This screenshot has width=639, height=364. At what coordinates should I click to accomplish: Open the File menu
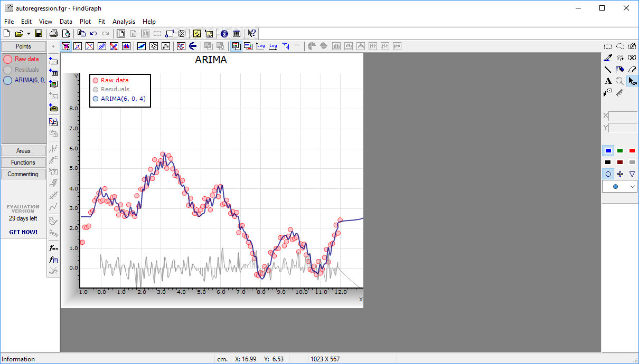click(9, 22)
